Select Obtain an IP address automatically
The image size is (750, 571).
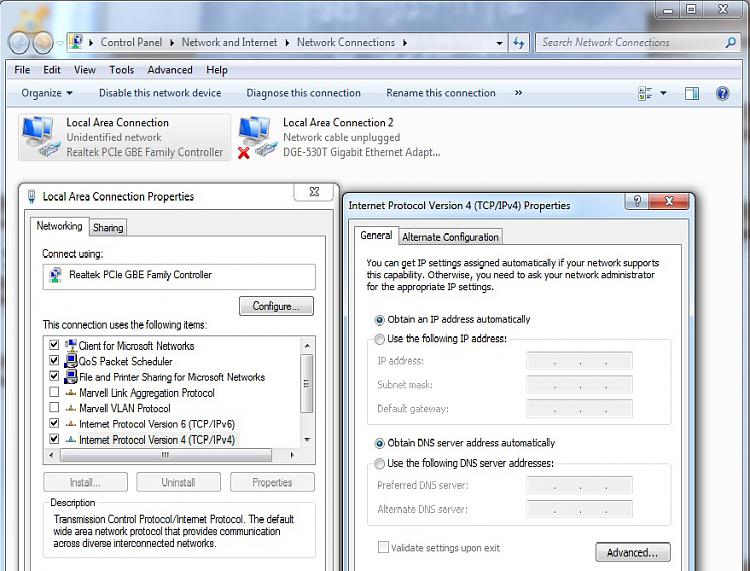379,320
